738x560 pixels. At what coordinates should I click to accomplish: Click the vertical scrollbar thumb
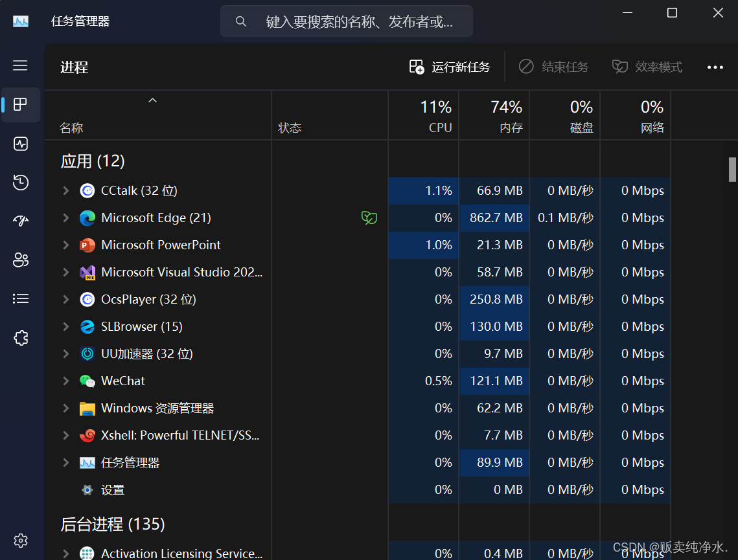pyautogui.click(x=732, y=170)
